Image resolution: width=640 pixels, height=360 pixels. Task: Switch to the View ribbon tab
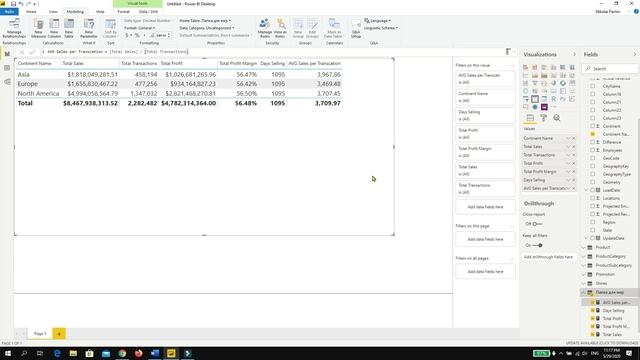click(53, 11)
